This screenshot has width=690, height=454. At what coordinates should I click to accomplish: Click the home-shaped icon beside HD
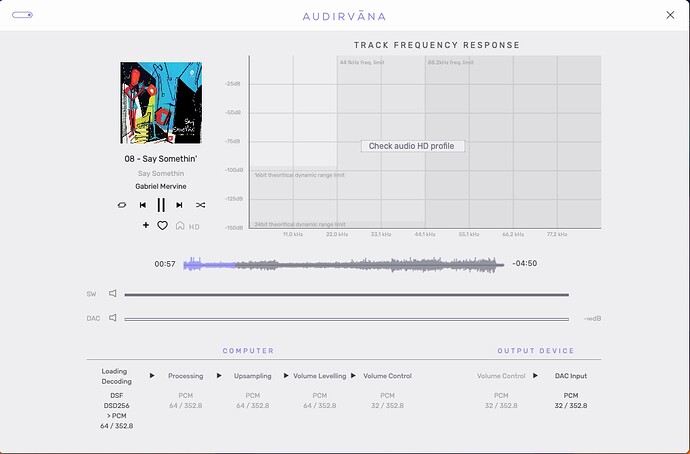point(180,226)
